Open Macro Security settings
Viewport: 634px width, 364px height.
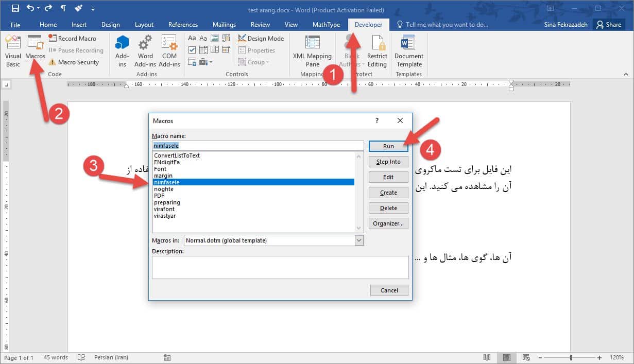point(74,62)
